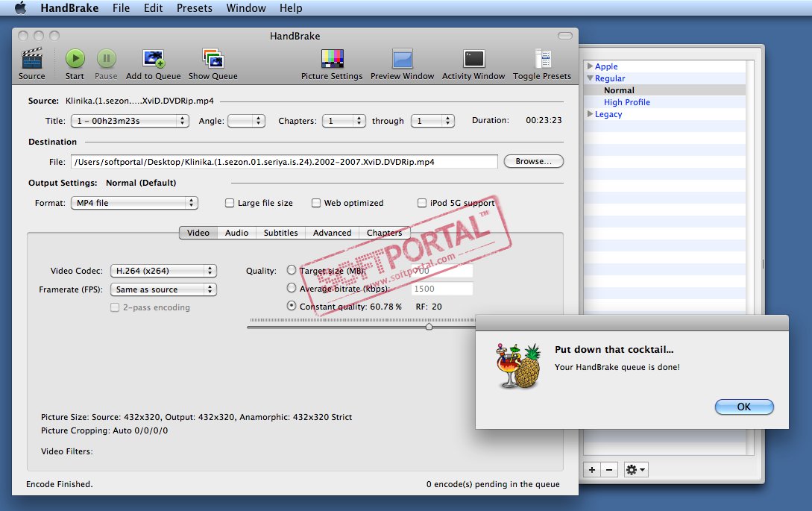Click the Target size 700 field

pyautogui.click(x=441, y=271)
